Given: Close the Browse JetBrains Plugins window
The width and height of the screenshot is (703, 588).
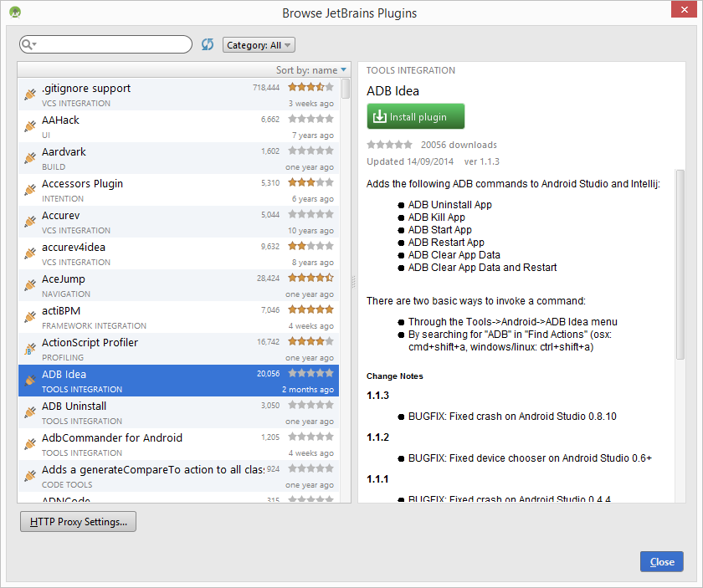Looking at the screenshot, I should 685,9.
